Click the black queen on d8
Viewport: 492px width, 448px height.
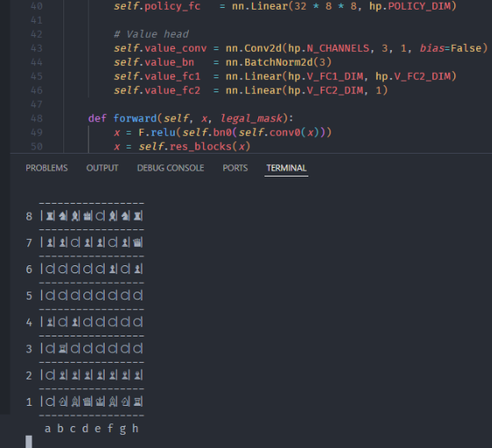click(88, 216)
